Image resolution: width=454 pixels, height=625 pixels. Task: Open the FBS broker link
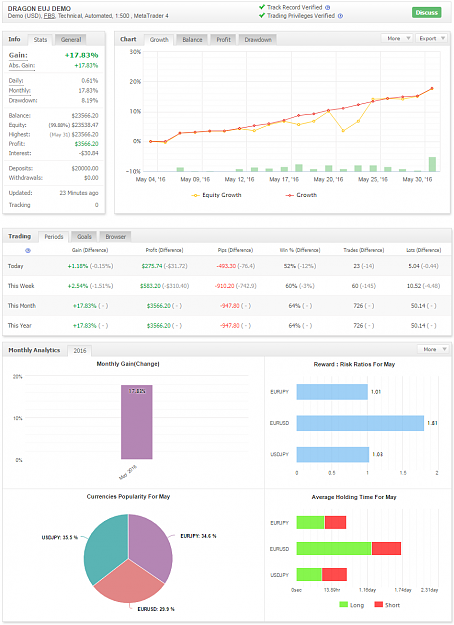tap(49, 16)
